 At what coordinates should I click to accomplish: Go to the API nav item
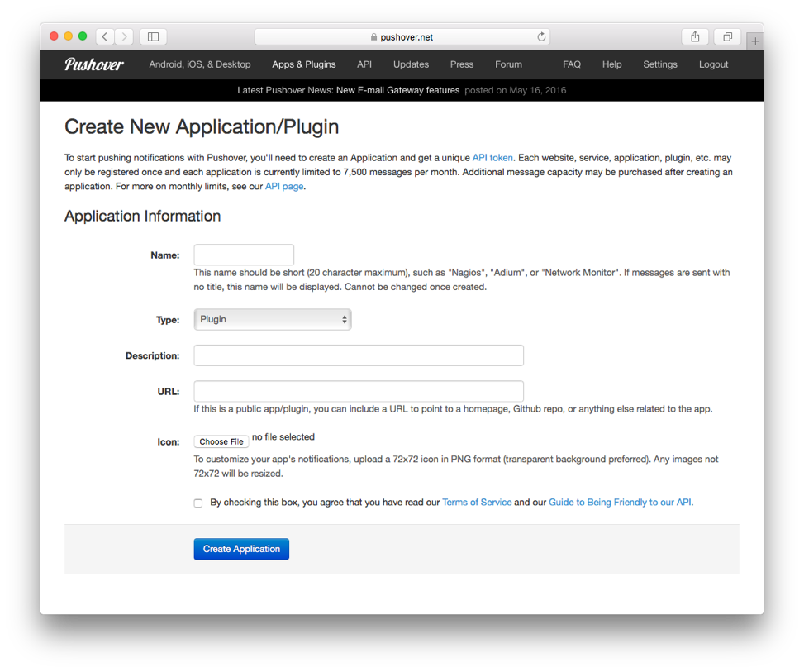(364, 64)
